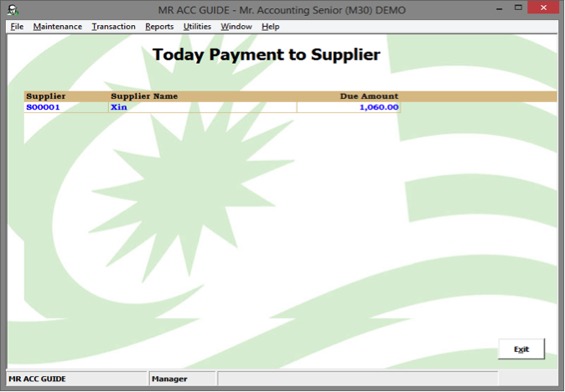Minimize the application window
Viewport: 565px width, 392px height.
(x=499, y=8)
